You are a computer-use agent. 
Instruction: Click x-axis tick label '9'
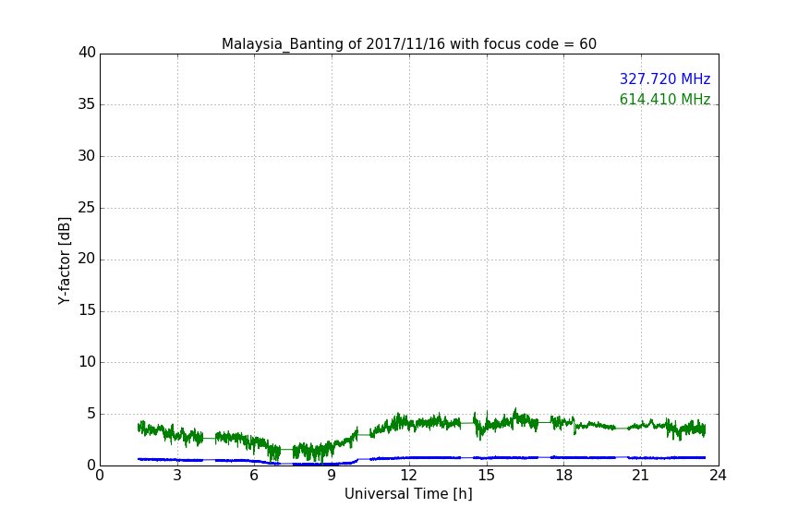coord(332,476)
